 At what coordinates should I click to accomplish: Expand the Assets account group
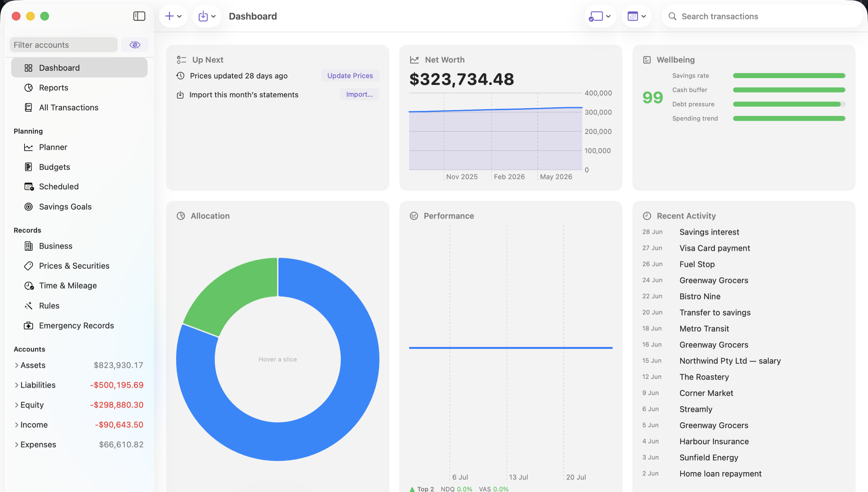pos(16,365)
